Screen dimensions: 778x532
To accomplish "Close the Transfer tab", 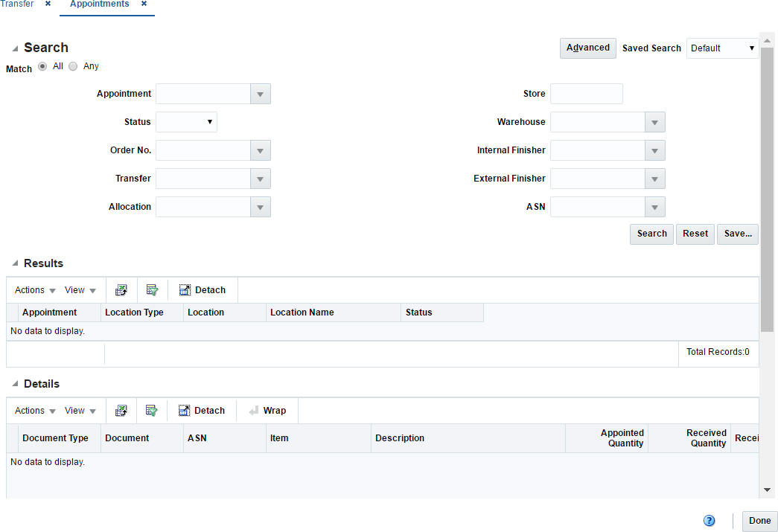I will [x=48, y=4].
